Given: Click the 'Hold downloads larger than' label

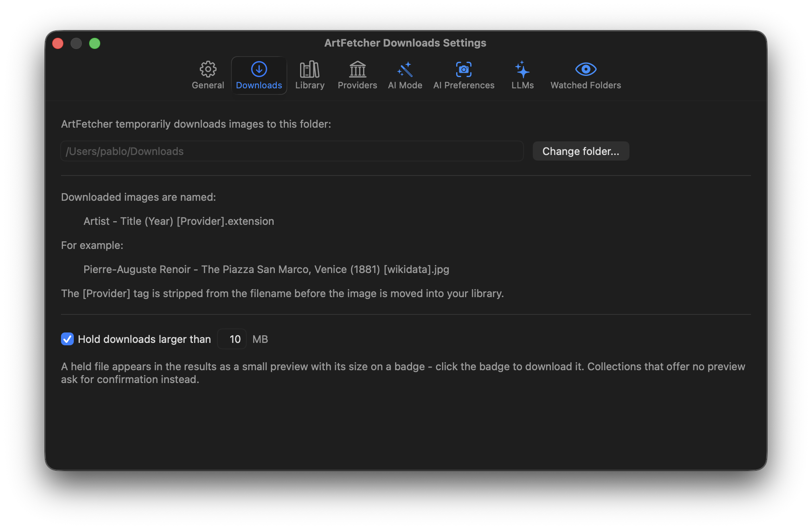Looking at the screenshot, I should [x=144, y=339].
